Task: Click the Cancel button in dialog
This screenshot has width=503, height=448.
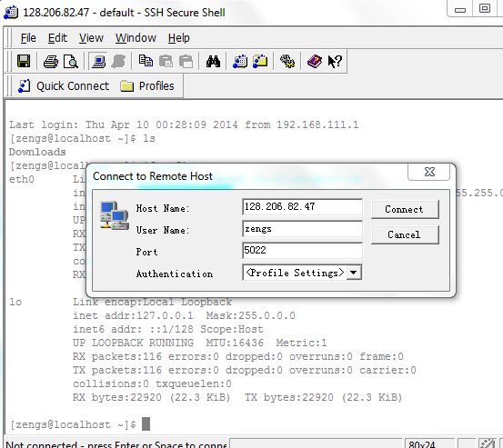Action: click(x=405, y=234)
